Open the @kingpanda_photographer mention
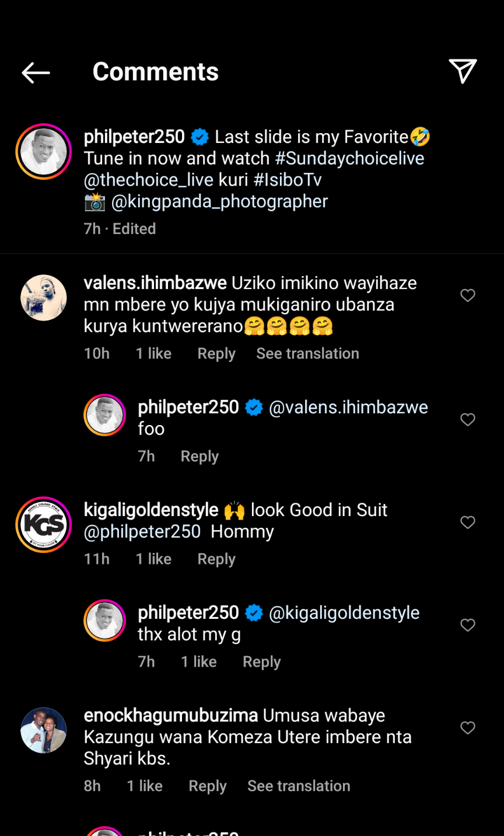504x836 pixels. (x=219, y=202)
